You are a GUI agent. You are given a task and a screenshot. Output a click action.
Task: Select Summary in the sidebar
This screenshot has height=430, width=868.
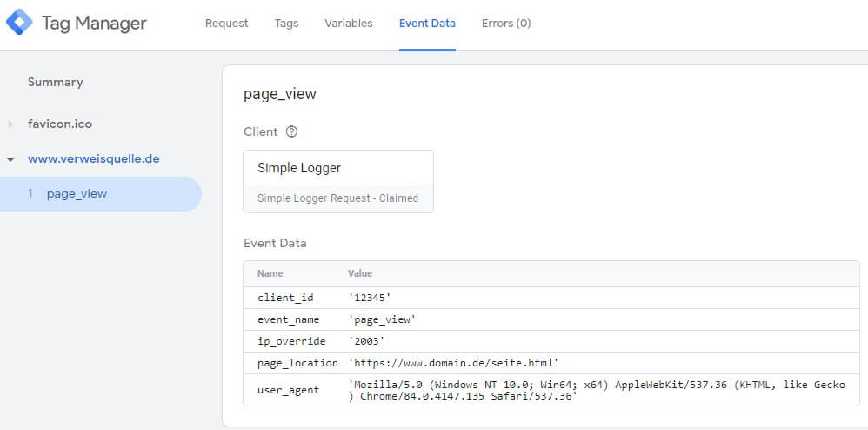tap(56, 82)
